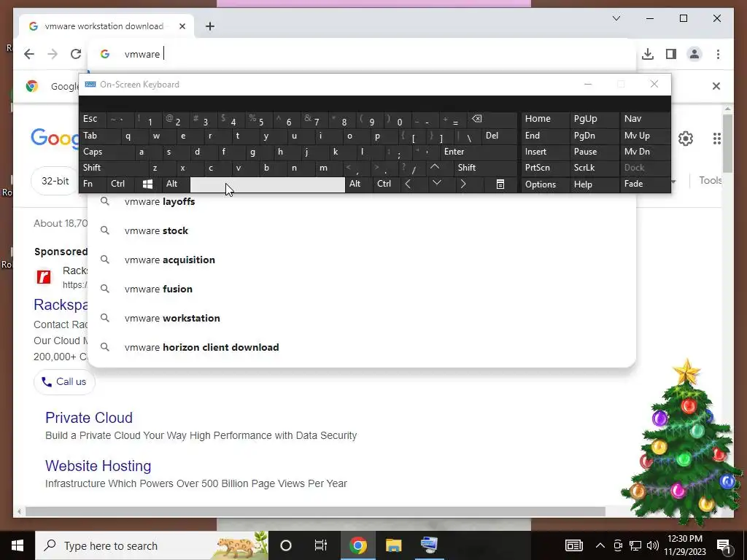Open Chrome three-dot menu
The image size is (747, 560).
point(718,54)
